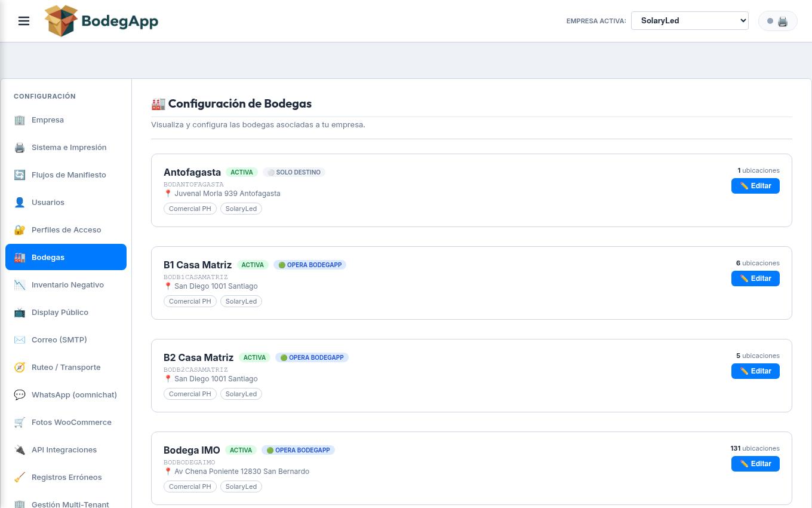812x508 pixels.
Task: Click the OPERA BODEGAPP badge on B2 Casa Matriz
Action: tap(312, 357)
